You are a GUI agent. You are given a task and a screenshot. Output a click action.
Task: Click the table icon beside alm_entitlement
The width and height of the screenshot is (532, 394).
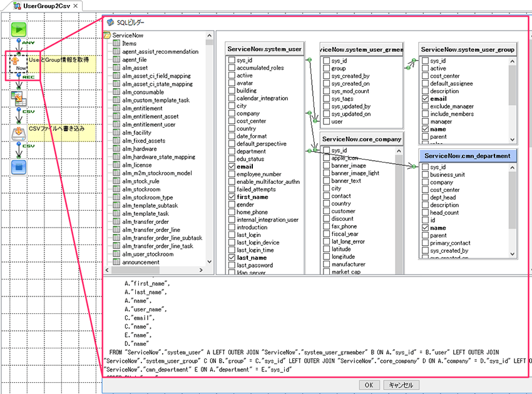[x=116, y=108]
